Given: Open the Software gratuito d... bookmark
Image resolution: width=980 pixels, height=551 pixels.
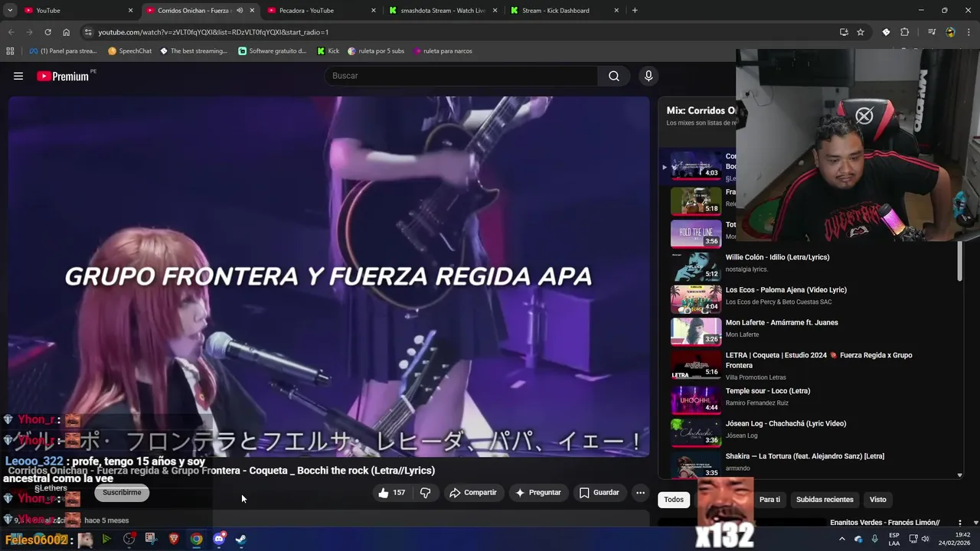Looking at the screenshot, I should click(x=273, y=51).
